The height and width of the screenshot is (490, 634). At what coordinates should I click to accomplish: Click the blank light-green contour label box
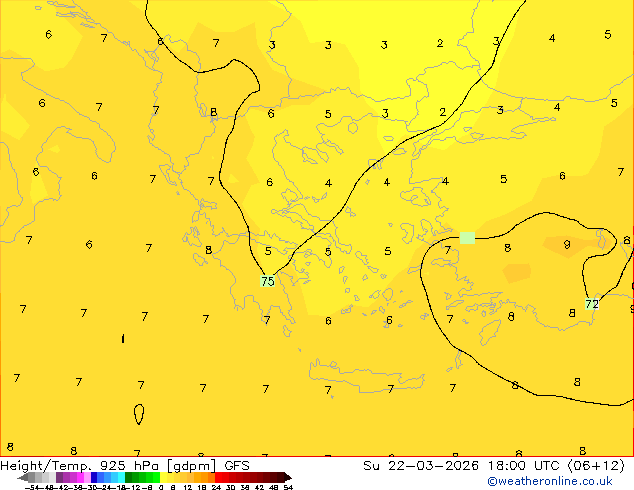[x=467, y=238]
